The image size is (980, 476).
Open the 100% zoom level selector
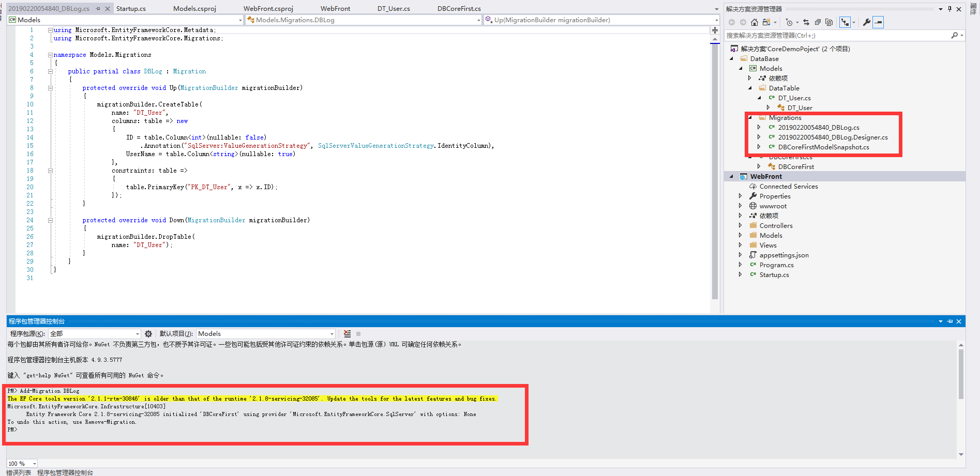(21, 463)
